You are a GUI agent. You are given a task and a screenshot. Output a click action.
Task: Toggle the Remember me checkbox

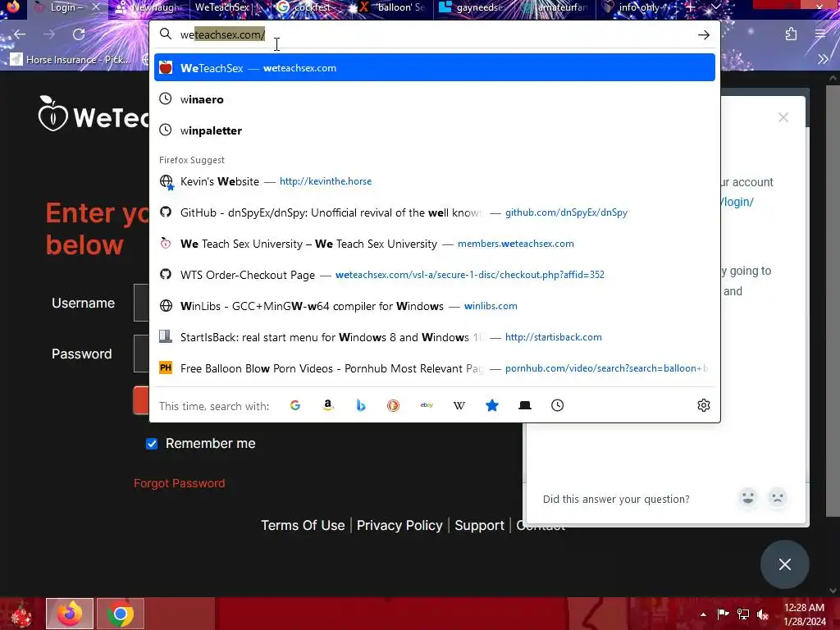click(152, 444)
